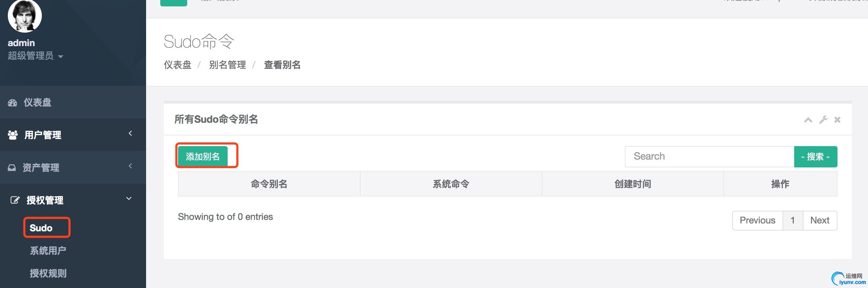Click the 授权管理 edit icon
The width and height of the screenshot is (868, 288).
click(15, 200)
